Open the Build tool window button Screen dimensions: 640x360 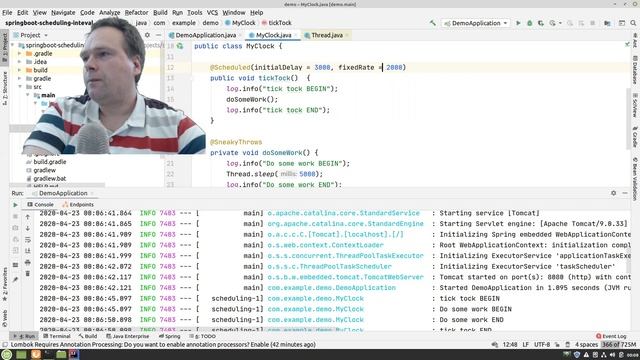(88, 336)
